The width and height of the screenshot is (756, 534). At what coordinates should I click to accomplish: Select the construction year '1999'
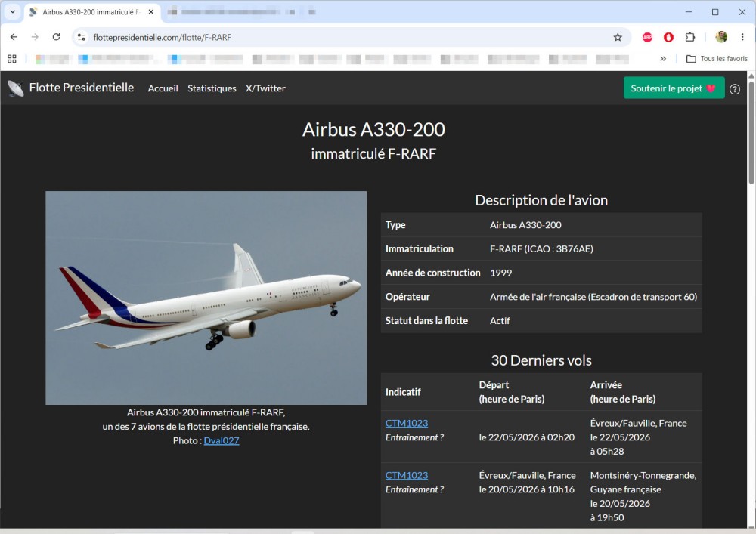[x=501, y=273]
